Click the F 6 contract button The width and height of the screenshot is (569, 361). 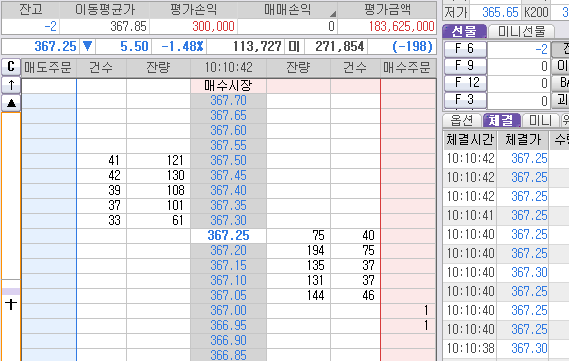[x=465, y=49]
